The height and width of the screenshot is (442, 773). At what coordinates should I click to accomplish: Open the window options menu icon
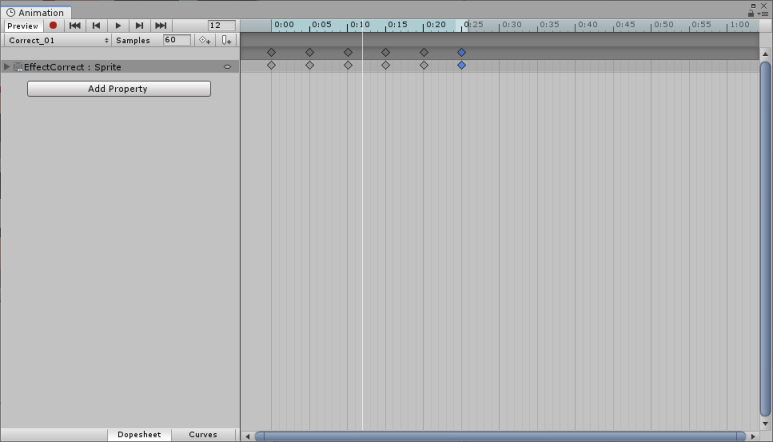pos(763,14)
